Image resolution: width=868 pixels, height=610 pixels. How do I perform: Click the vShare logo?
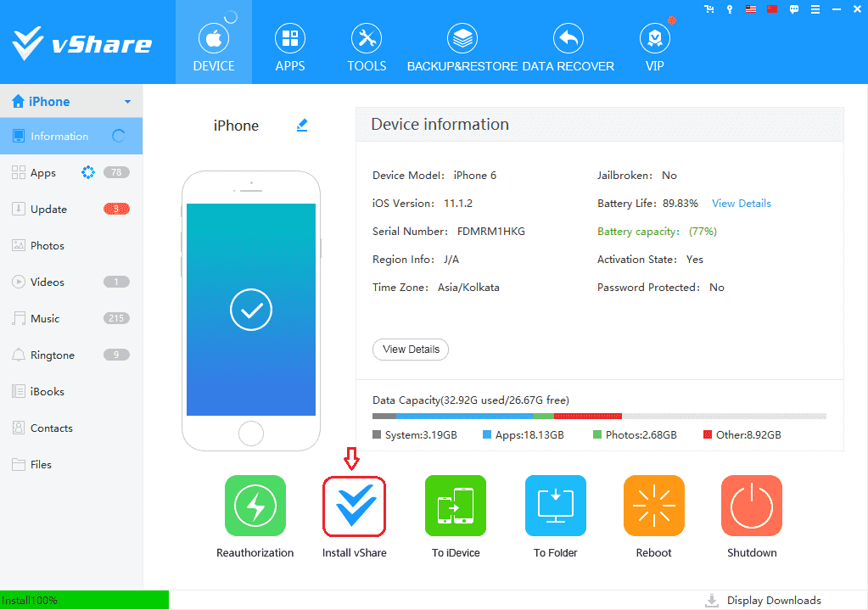[x=82, y=43]
